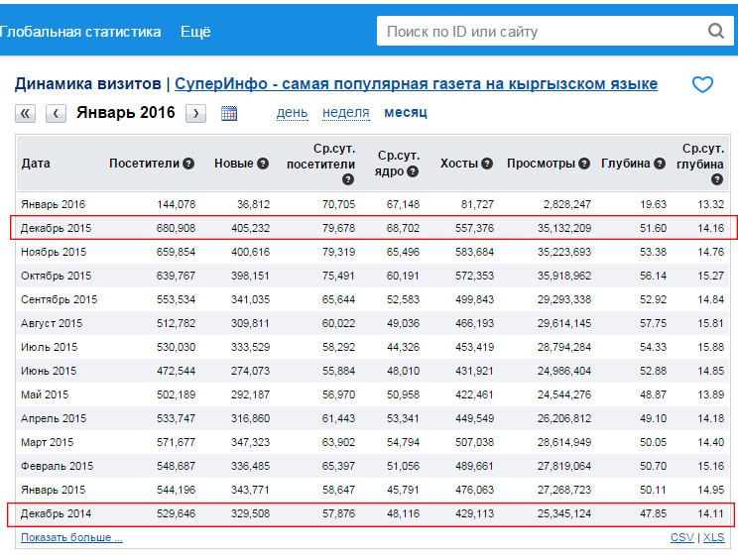Screen dimensions: 738x560
Task: Open the calendar date picker icon
Action: (229, 113)
